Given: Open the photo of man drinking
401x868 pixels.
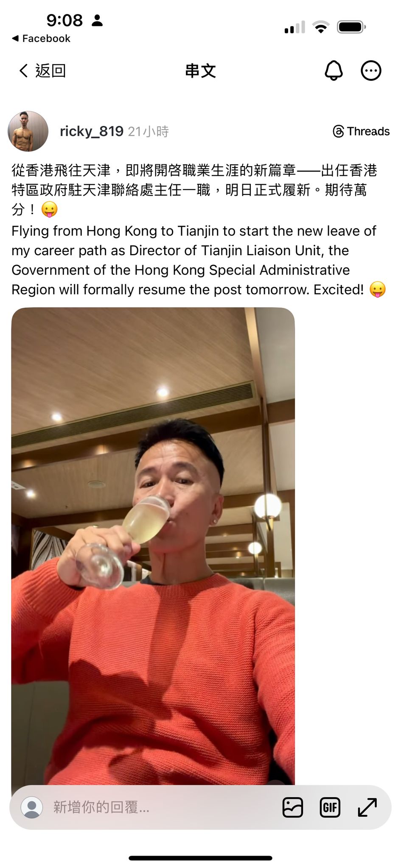Looking at the screenshot, I should tap(153, 547).
